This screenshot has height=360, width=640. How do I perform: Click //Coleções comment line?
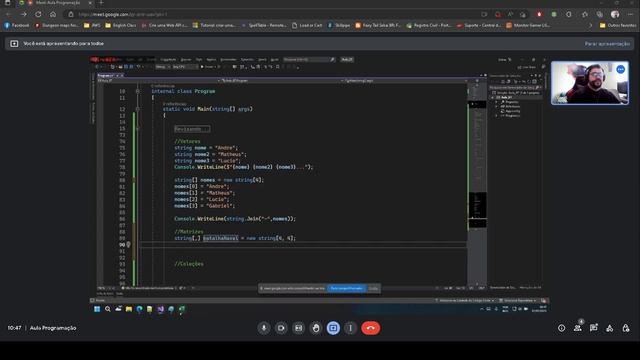point(189,264)
